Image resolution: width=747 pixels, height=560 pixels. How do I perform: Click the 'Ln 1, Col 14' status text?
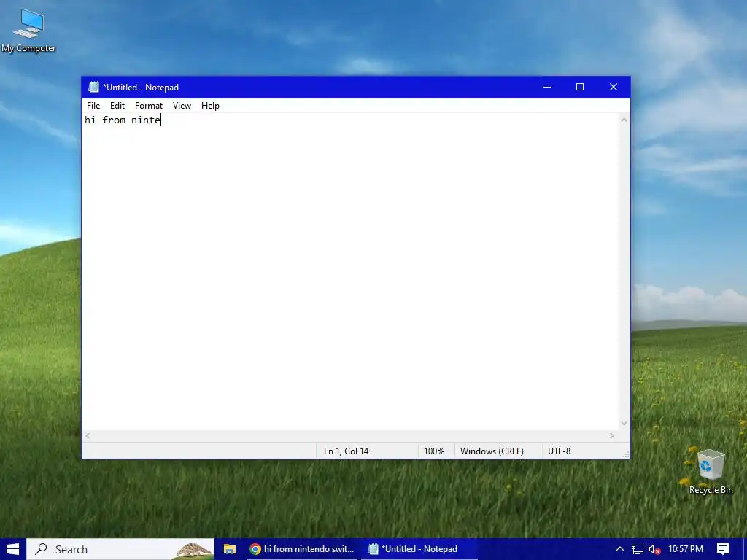[x=347, y=451]
